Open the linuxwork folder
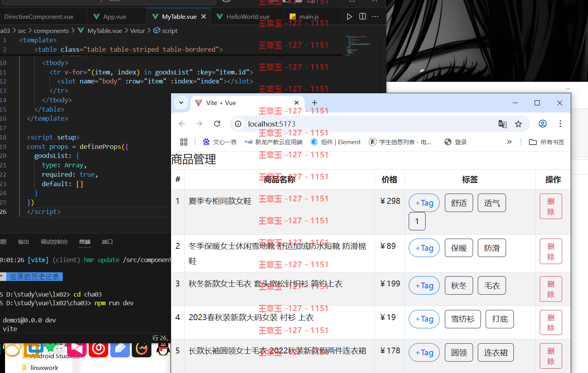588x373 pixels. (x=40, y=368)
